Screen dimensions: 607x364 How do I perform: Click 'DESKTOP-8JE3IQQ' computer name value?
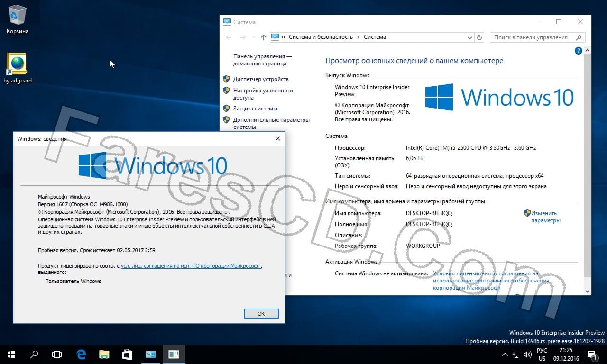429,213
